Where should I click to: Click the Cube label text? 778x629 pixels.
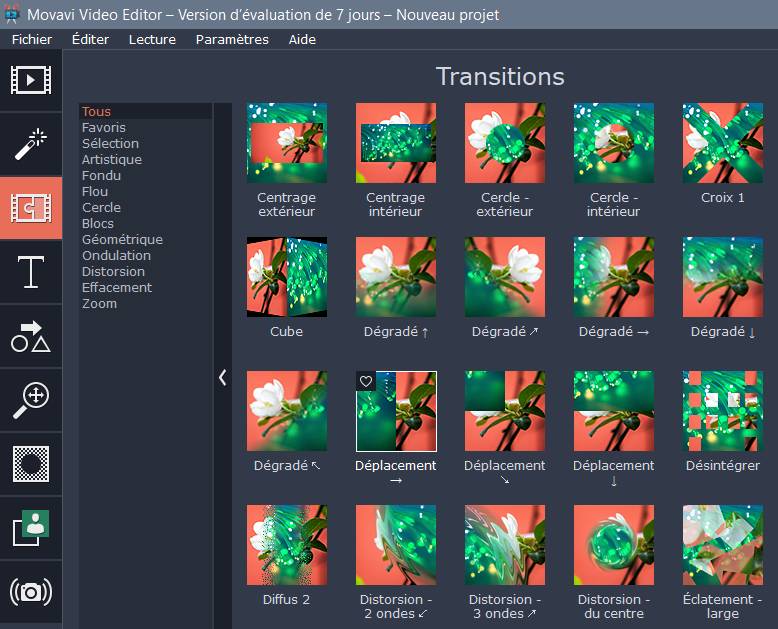(287, 331)
